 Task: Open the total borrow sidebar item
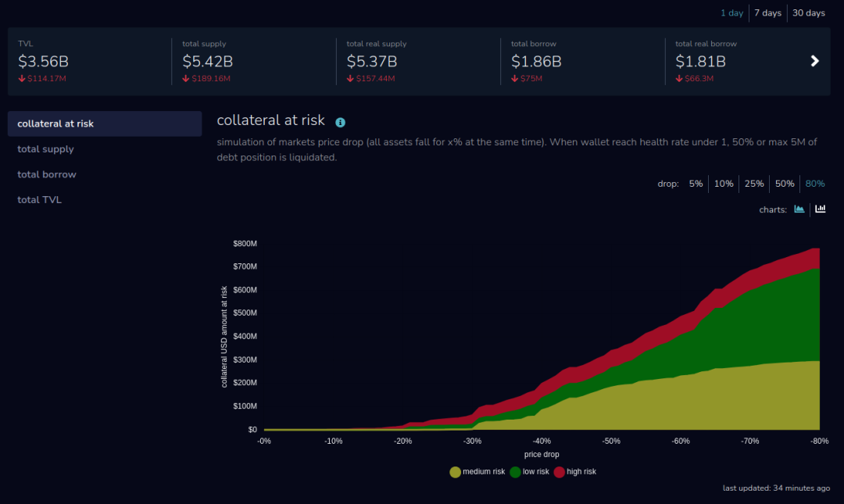pos(47,174)
